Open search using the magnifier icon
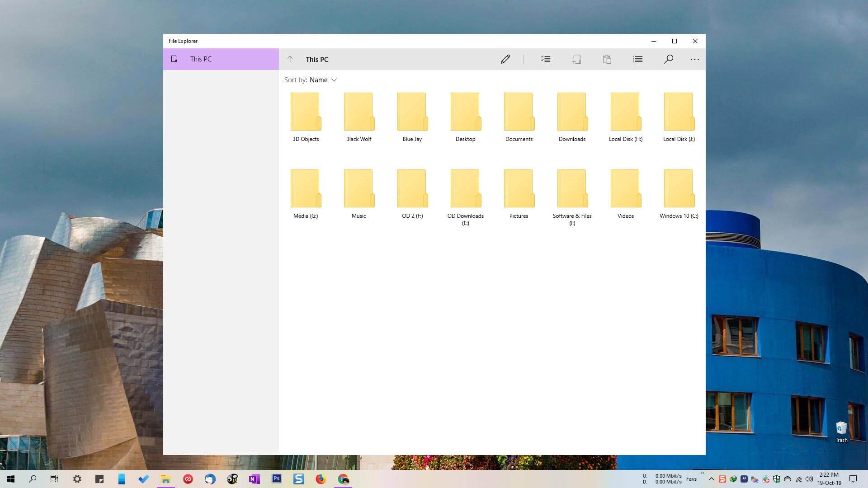The height and width of the screenshot is (488, 868). (x=669, y=59)
